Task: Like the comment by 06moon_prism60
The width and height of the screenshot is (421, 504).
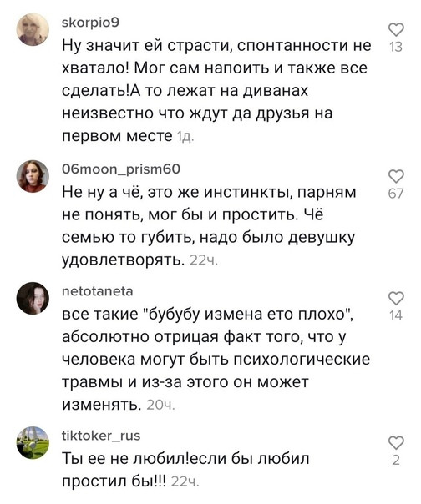Action: pos(396,176)
